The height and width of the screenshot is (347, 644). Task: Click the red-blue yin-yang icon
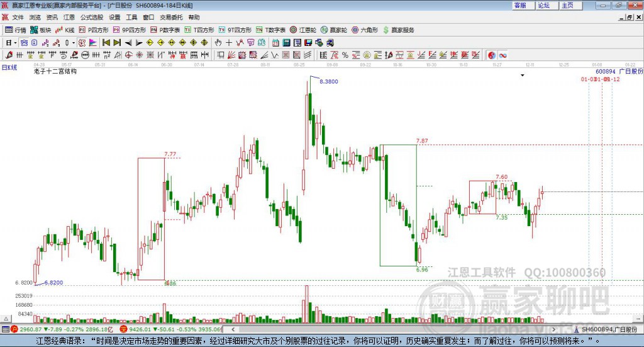point(492,55)
